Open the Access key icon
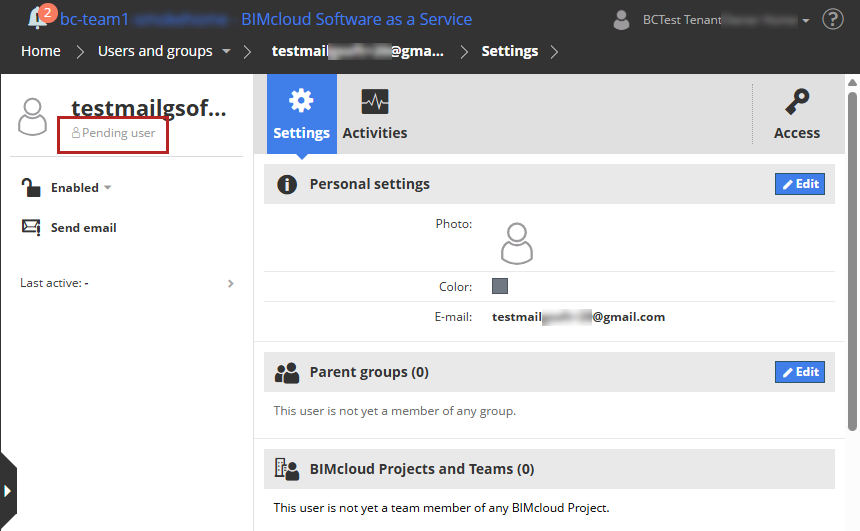860x531 pixels. point(797,101)
